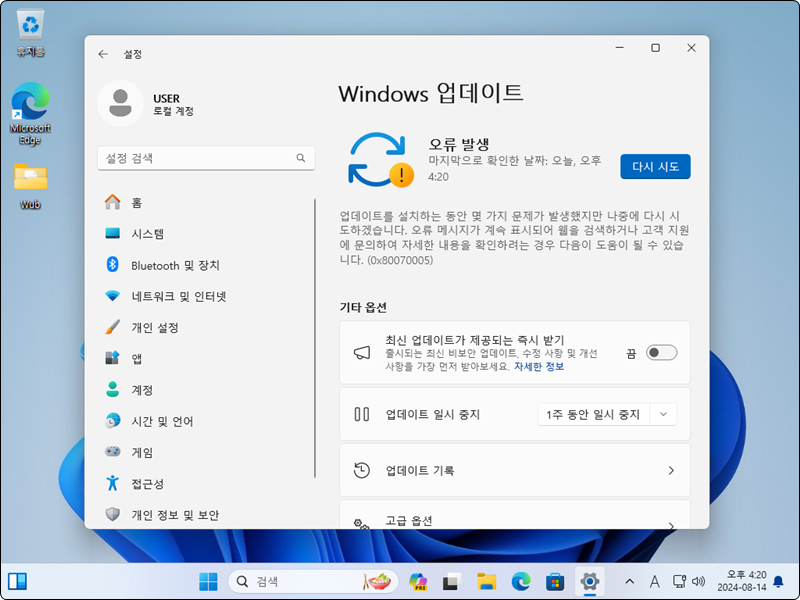This screenshot has height=600, width=800.
Task: Click the 다시 시도 button
Action: point(655,167)
